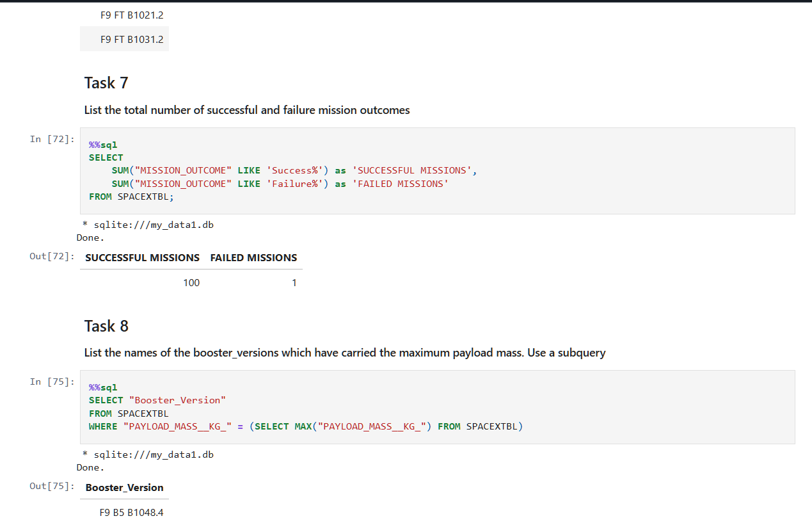This screenshot has height=523, width=812.
Task: Click the sqlite connection output below cell 75
Action: pyautogui.click(x=148, y=455)
